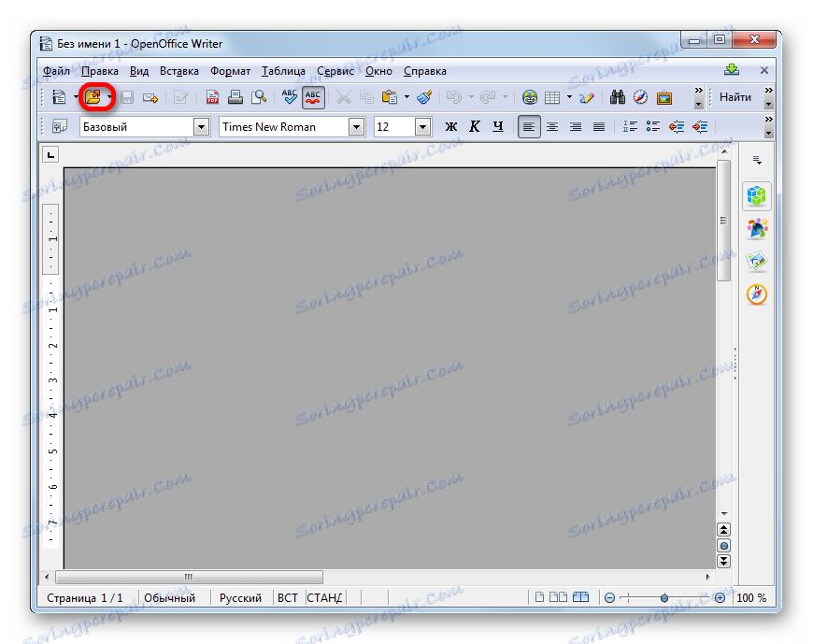The image size is (813, 644).
Task: Click the zoom in plus button
Action: (720, 598)
